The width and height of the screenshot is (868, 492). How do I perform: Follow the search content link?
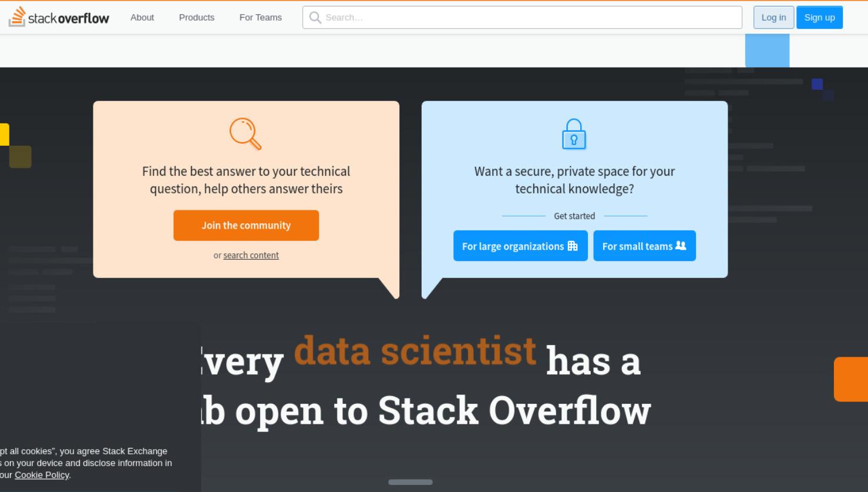coord(251,255)
